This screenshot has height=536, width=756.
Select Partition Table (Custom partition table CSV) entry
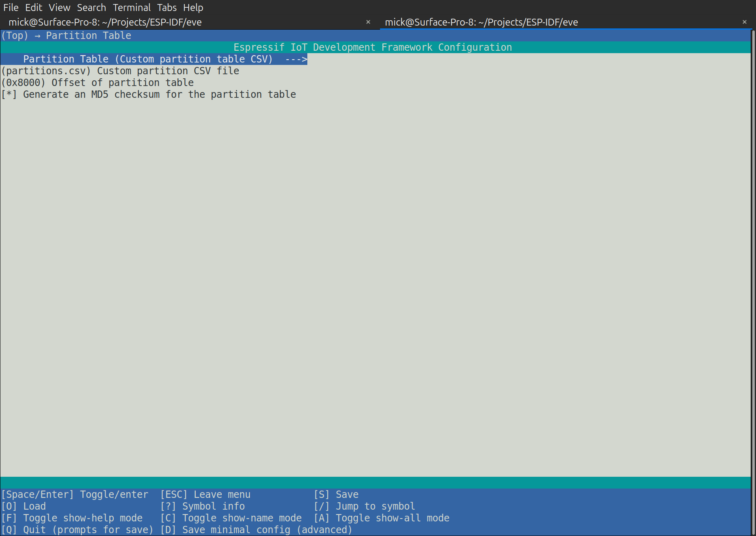(154, 59)
